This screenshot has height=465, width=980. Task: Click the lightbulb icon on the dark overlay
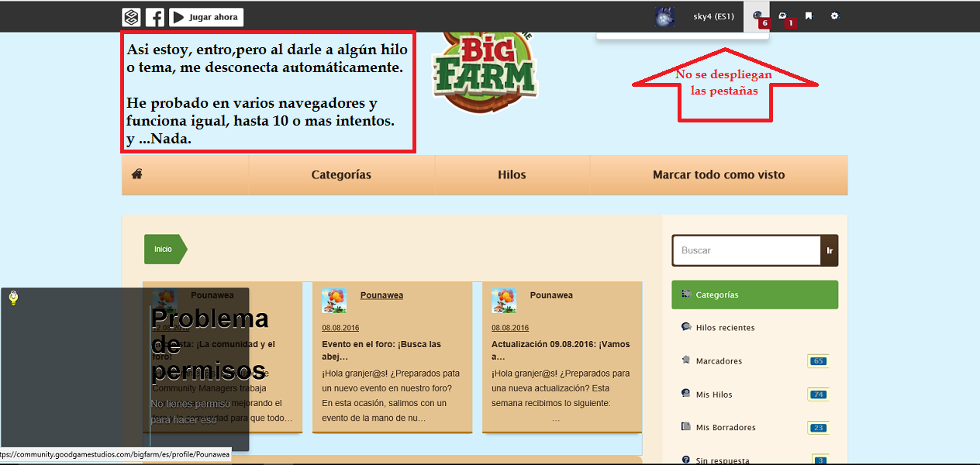pos(13,298)
